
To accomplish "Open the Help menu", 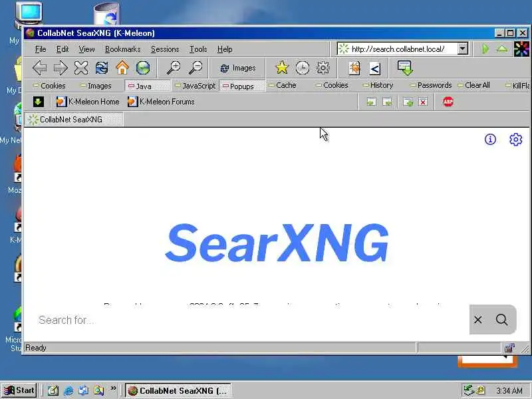I will [x=225, y=49].
